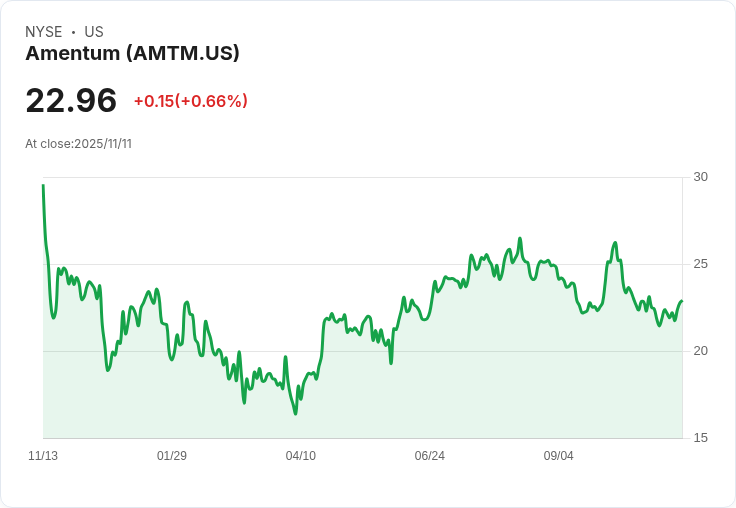Image resolution: width=736 pixels, height=508 pixels.
Task: Click the 04/10 date axis label
Action: coord(300,455)
